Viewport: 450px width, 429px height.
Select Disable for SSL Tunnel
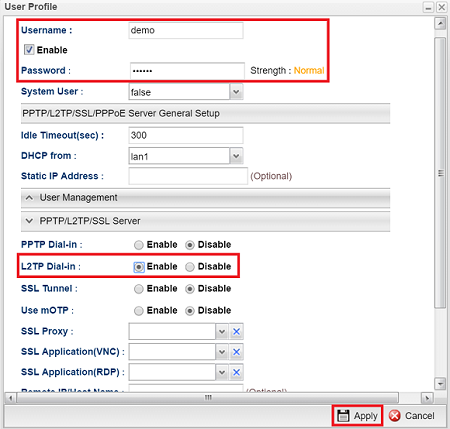(x=190, y=289)
